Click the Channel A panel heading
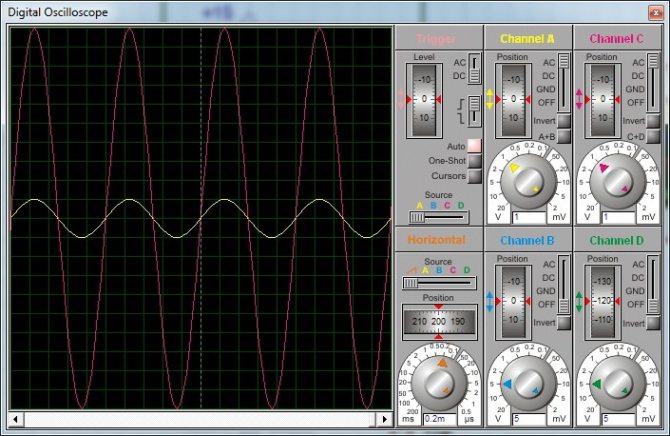Viewport: 670px width, 436px height. click(x=527, y=39)
